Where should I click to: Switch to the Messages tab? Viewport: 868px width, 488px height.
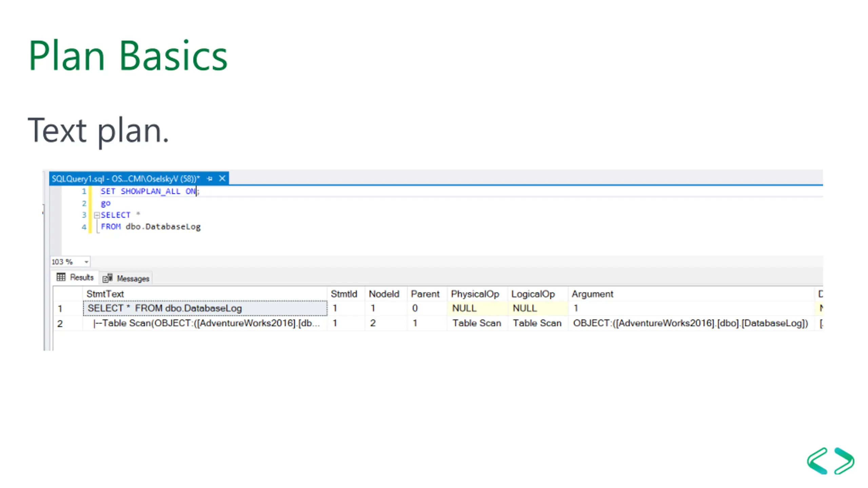coord(133,279)
